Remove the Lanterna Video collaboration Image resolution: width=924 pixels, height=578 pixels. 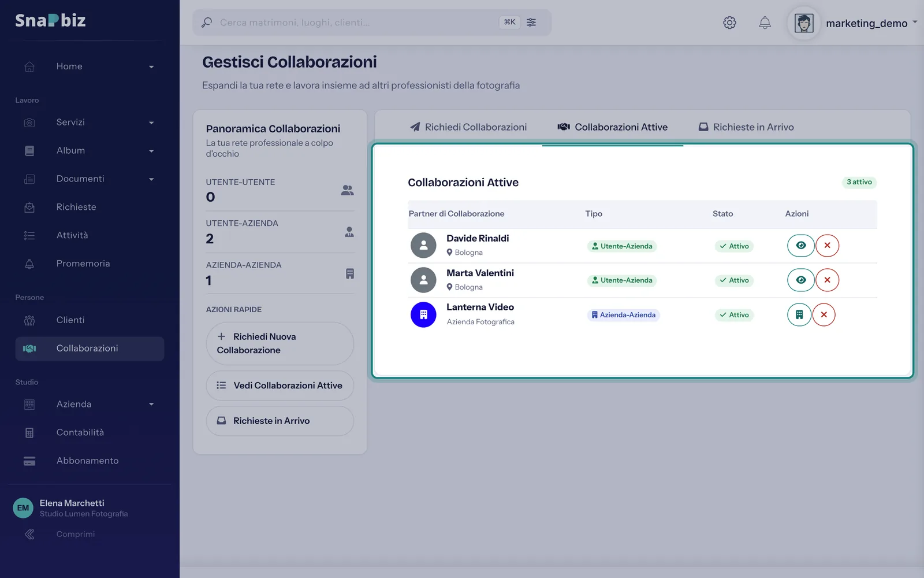824,315
